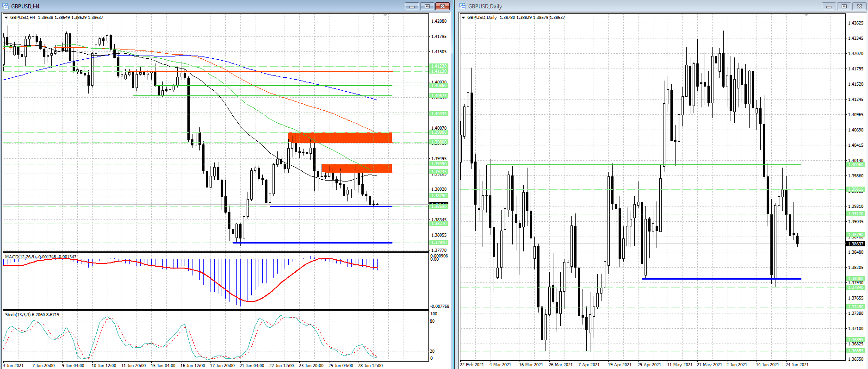Screen dimensions: 868x369
Task: Click the green 1.37910 level tag on H4 scale
Action: [x=439, y=243]
